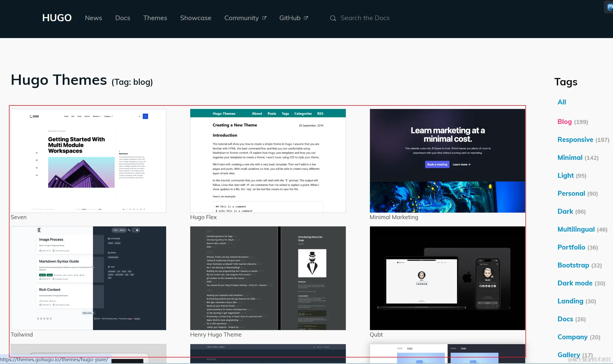Open the Qubt theme thumbnail
This screenshot has width=613, height=364.
click(x=447, y=278)
